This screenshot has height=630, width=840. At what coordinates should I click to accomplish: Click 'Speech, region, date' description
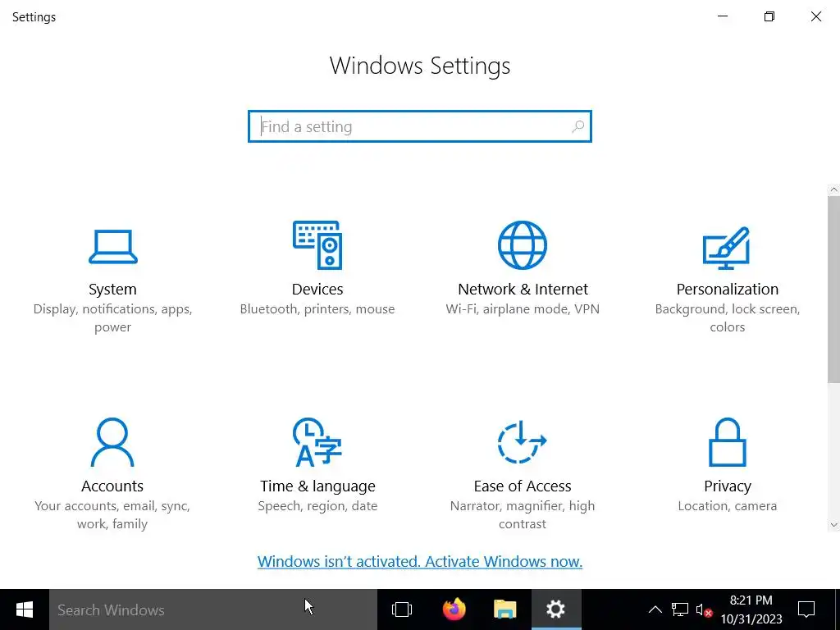[317, 506]
